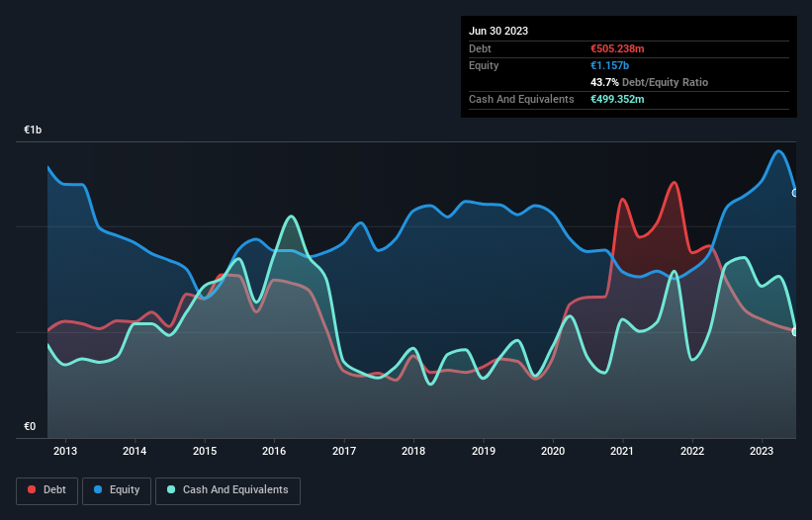Click the 2021 x-axis label
This screenshot has height=520, width=812.
tap(622, 451)
